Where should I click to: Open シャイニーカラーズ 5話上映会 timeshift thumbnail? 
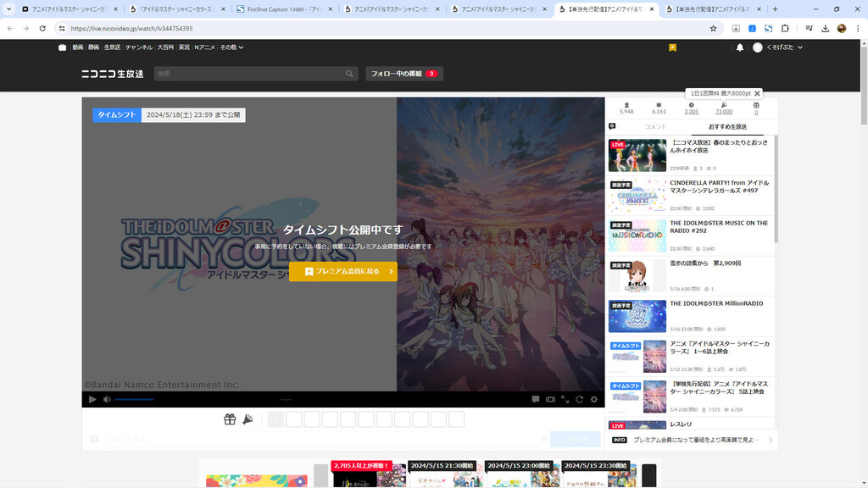[x=637, y=396]
